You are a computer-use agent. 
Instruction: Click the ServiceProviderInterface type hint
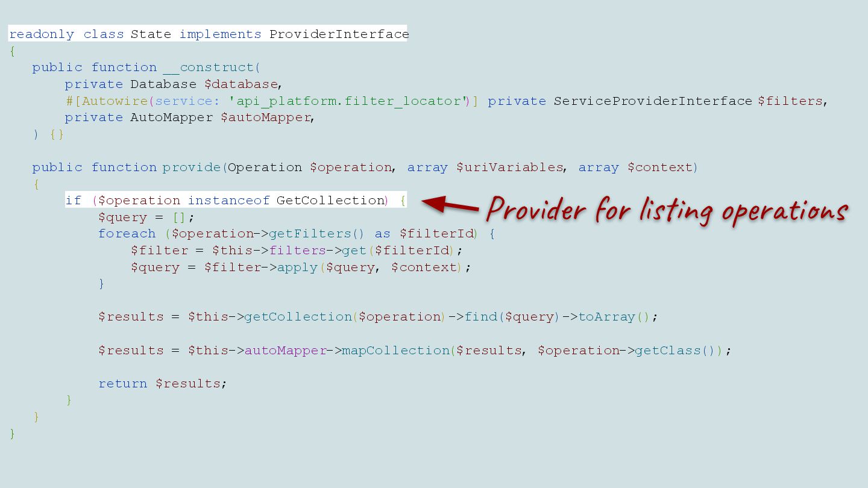(x=653, y=101)
